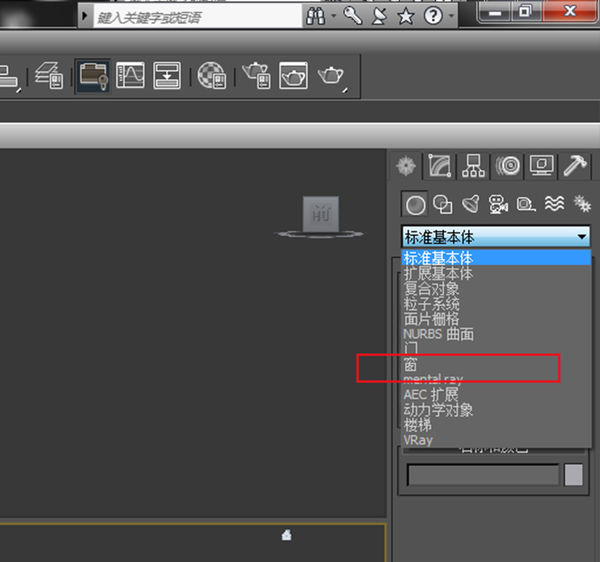Choose 粒子系统 from the list

point(496,303)
